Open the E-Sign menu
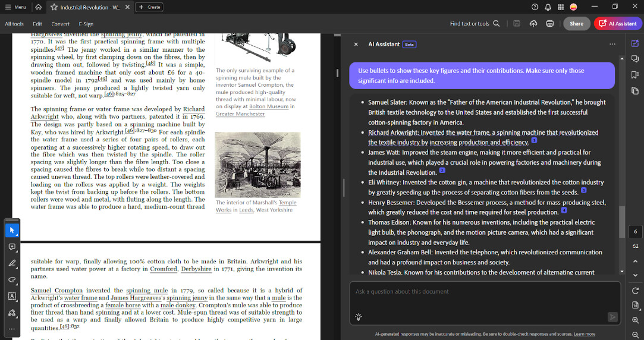 (x=86, y=24)
